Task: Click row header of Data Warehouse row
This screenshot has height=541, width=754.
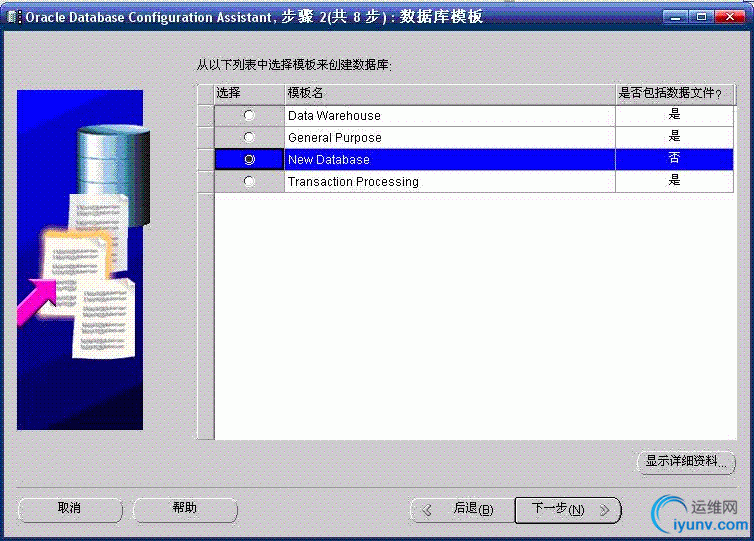Action: [206, 115]
